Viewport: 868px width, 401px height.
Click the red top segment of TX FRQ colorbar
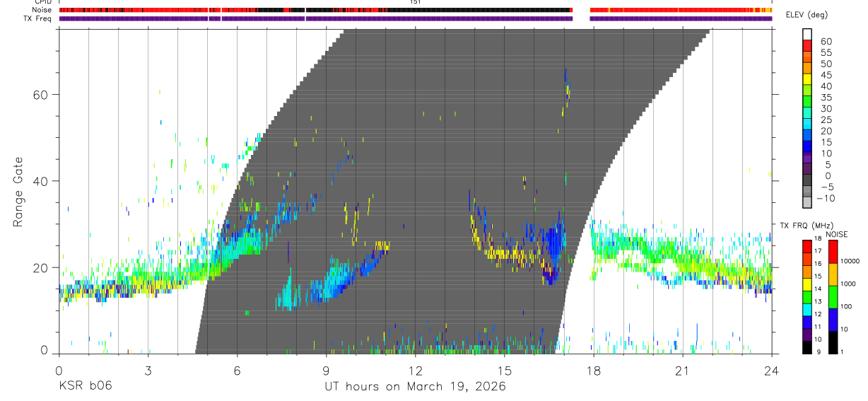(x=807, y=246)
